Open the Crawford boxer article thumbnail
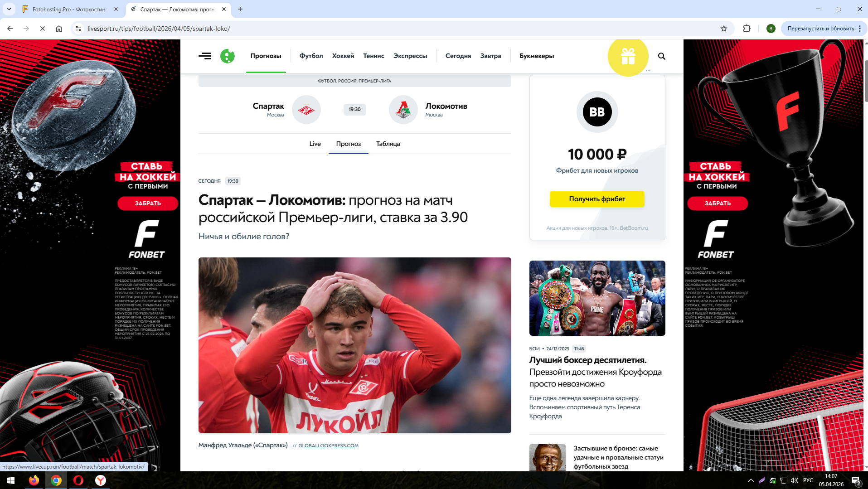The image size is (868, 489). tap(597, 298)
